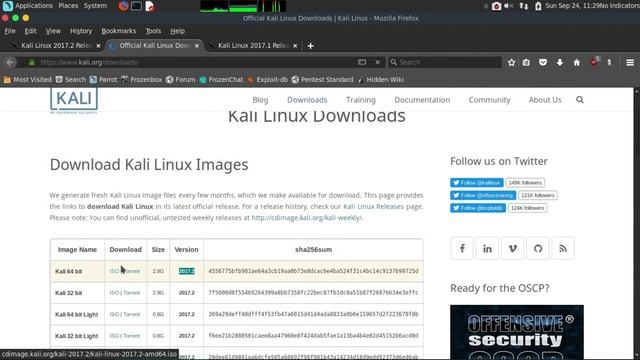Open the Tools menu
This screenshot has height=360, width=640.
click(x=153, y=31)
